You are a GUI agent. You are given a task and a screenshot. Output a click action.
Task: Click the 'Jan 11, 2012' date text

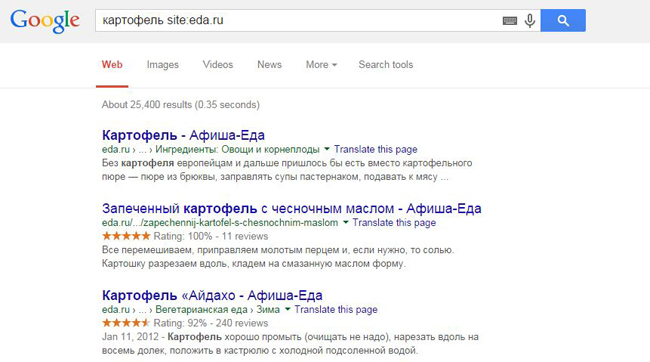pyautogui.click(x=130, y=337)
